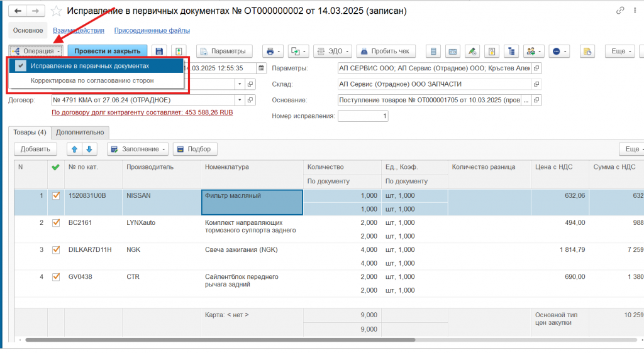Click the favorite star icon beside title
This screenshot has height=353, width=644.
pyautogui.click(x=57, y=11)
